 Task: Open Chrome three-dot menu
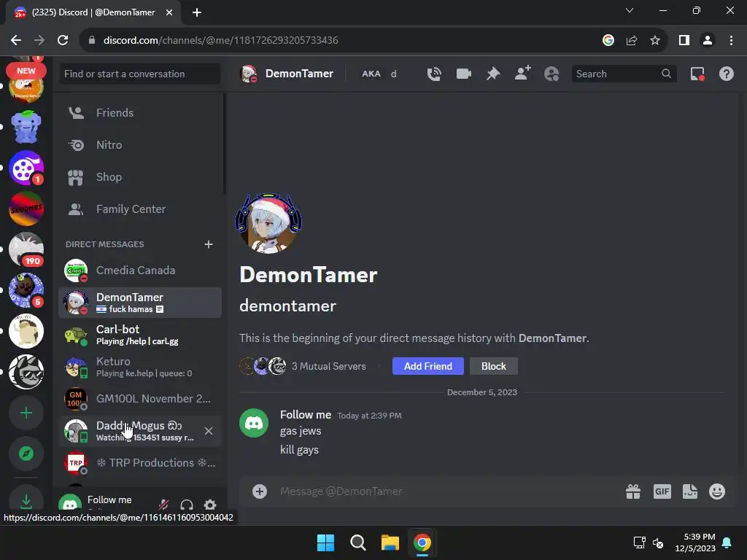(x=731, y=40)
